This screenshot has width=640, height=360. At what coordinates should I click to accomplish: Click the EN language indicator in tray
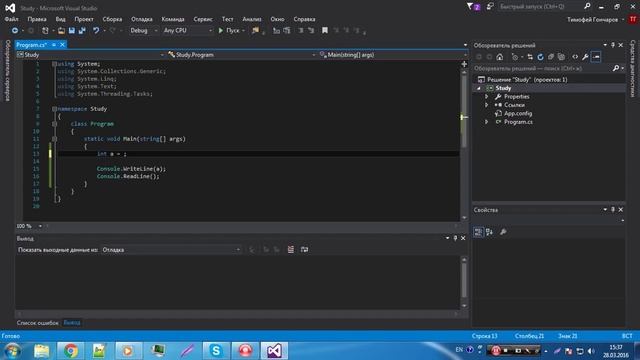(x=459, y=350)
